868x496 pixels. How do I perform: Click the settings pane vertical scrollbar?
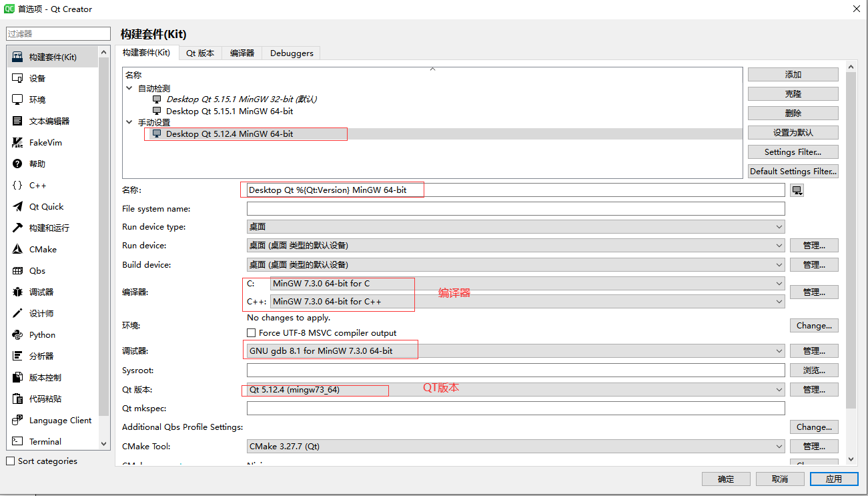click(x=851, y=240)
